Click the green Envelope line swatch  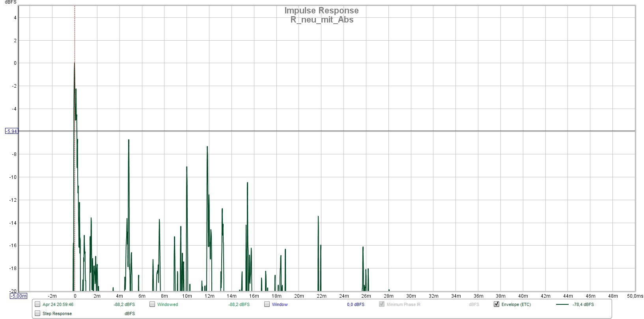[x=562, y=304]
